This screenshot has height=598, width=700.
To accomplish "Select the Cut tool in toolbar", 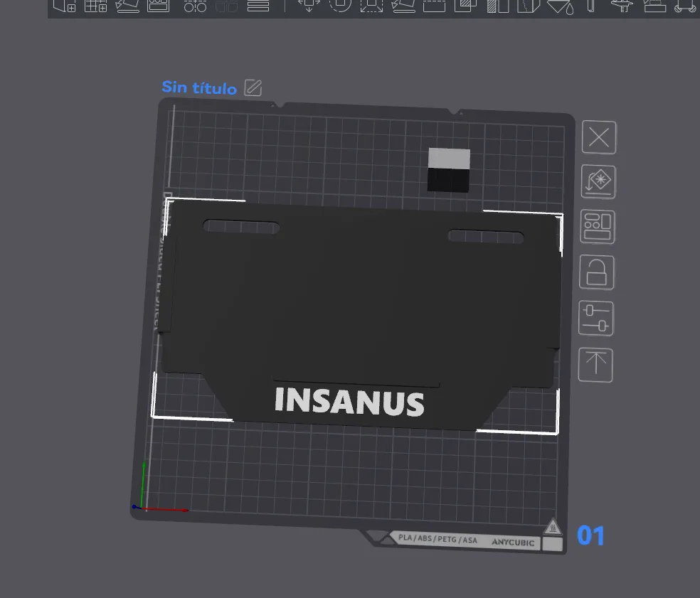I will [x=434, y=6].
